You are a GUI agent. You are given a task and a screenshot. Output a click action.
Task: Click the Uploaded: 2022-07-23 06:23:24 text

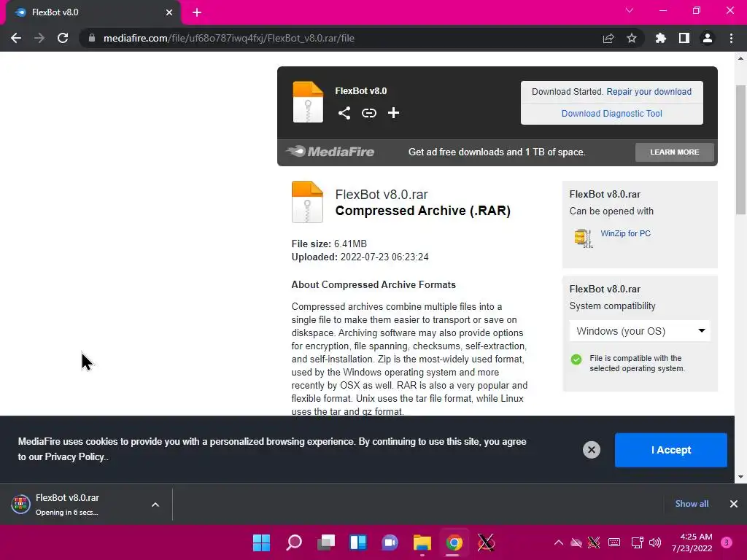pos(360,257)
